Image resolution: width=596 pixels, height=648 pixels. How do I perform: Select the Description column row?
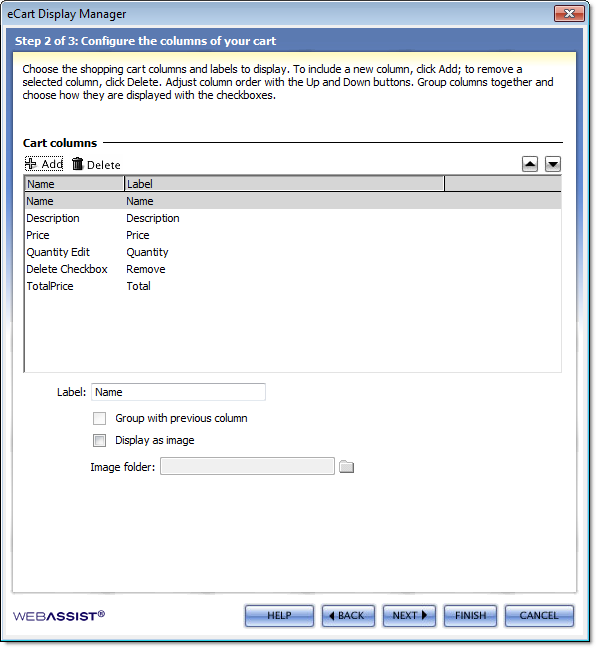pyautogui.click(x=293, y=218)
